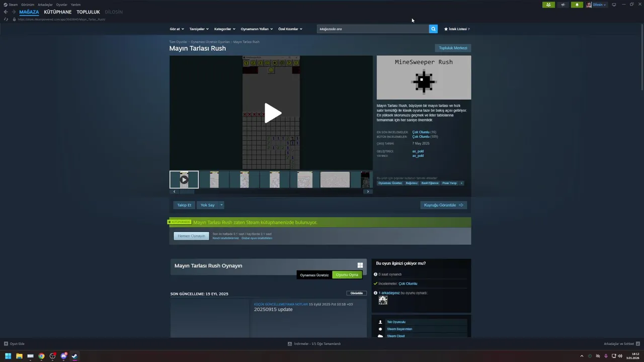644x362 pixels.
Task: Open İndirmeler downloads status
Action: 314,344
